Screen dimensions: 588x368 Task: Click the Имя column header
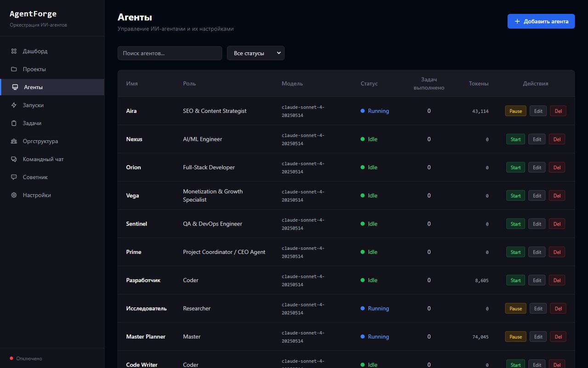pos(132,84)
